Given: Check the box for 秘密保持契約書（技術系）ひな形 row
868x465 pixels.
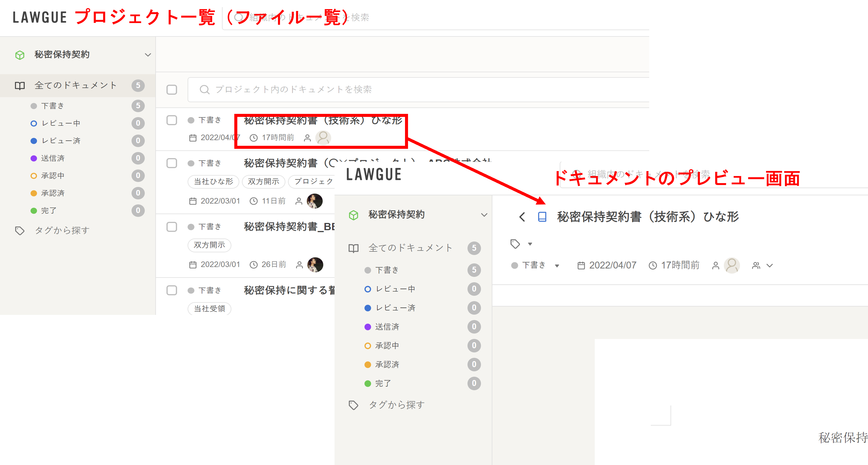Looking at the screenshot, I should tap(172, 120).
